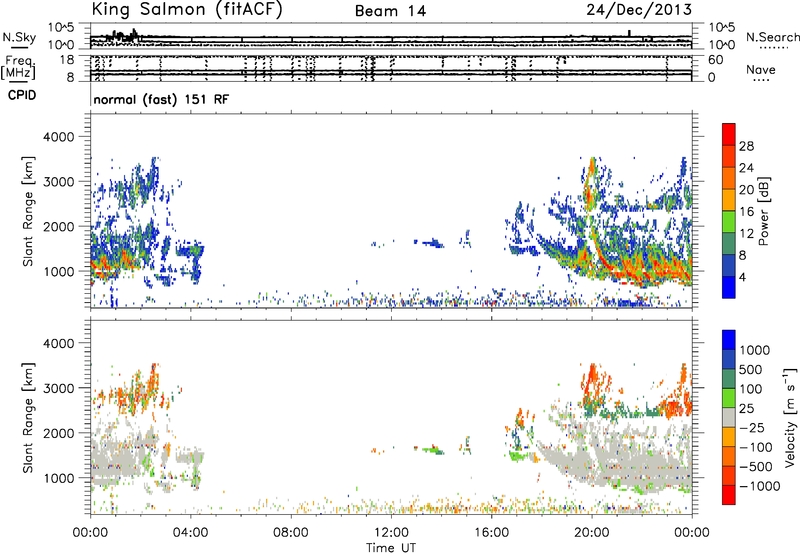
Task: Click the '-1000' velocity scale value
Action: [x=759, y=486]
